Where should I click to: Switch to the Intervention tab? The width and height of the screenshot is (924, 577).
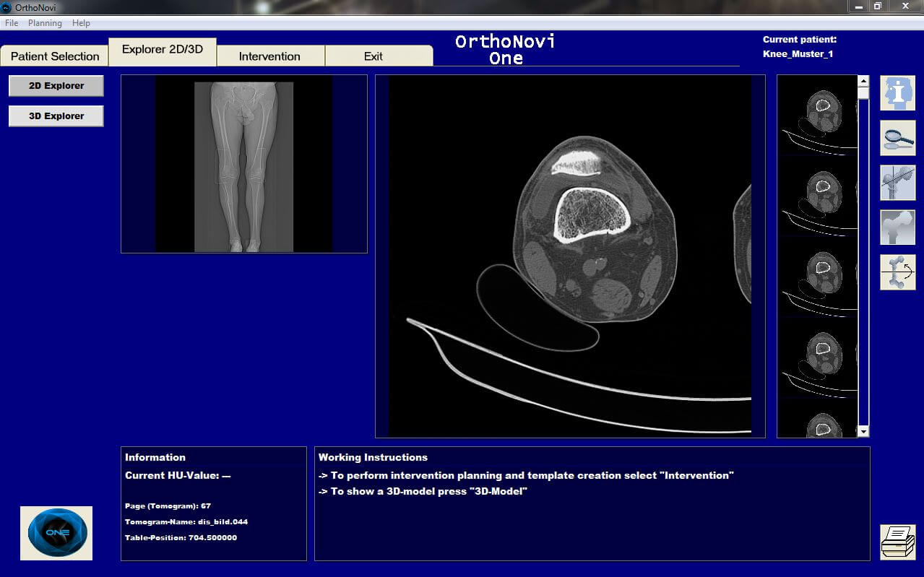[269, 56]
